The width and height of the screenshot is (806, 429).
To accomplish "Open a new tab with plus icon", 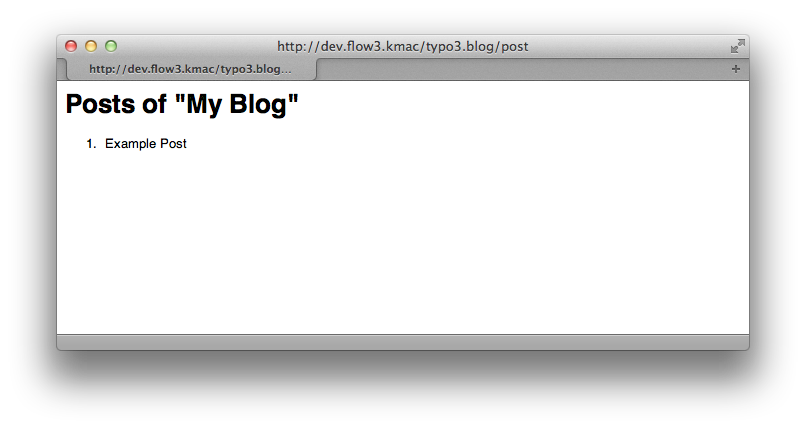I will coord(736,69).
